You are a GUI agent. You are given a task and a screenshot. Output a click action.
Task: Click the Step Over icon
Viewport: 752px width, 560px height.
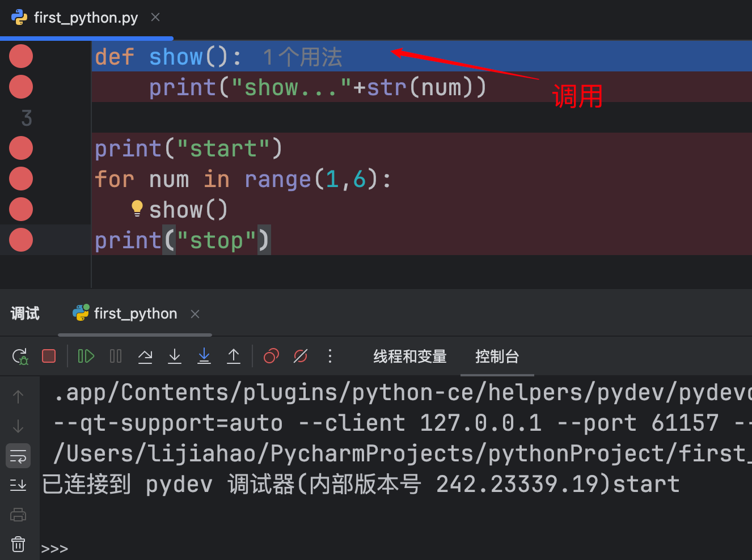(x=145, y=356)
